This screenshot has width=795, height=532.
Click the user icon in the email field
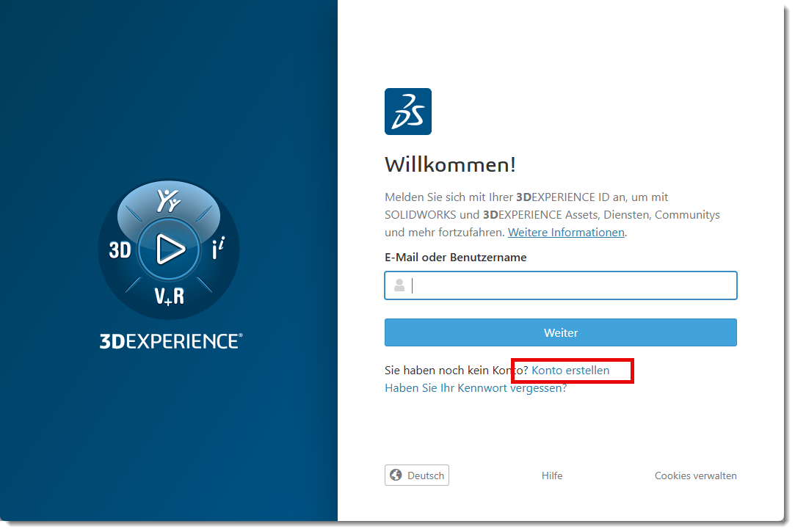click(399, 285)
